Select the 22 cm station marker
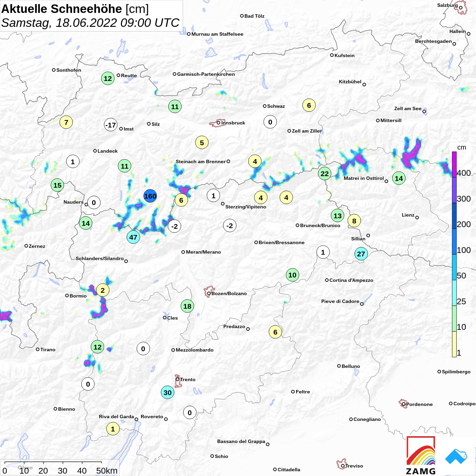476x476 pixels. [325, 173]
